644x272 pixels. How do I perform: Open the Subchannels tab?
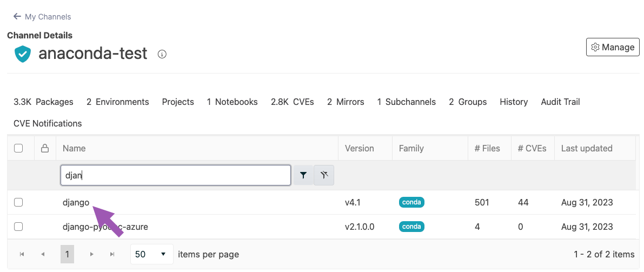point(406,102)
